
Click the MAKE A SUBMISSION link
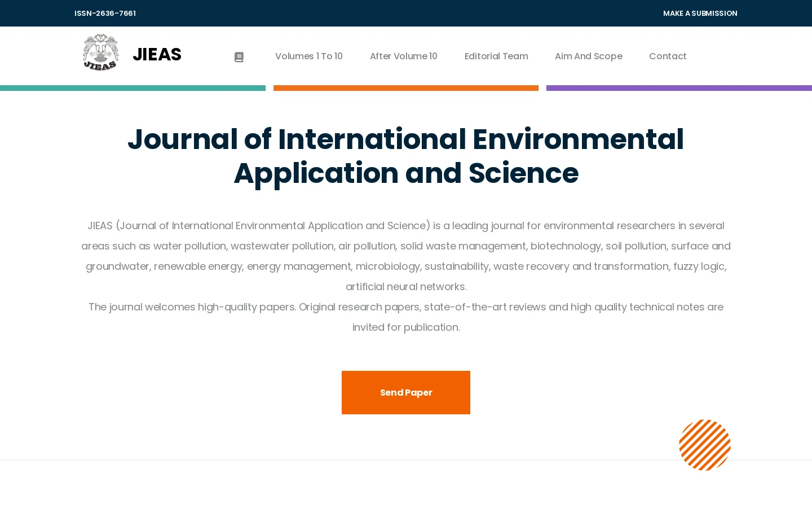click(x=700, y=13)
